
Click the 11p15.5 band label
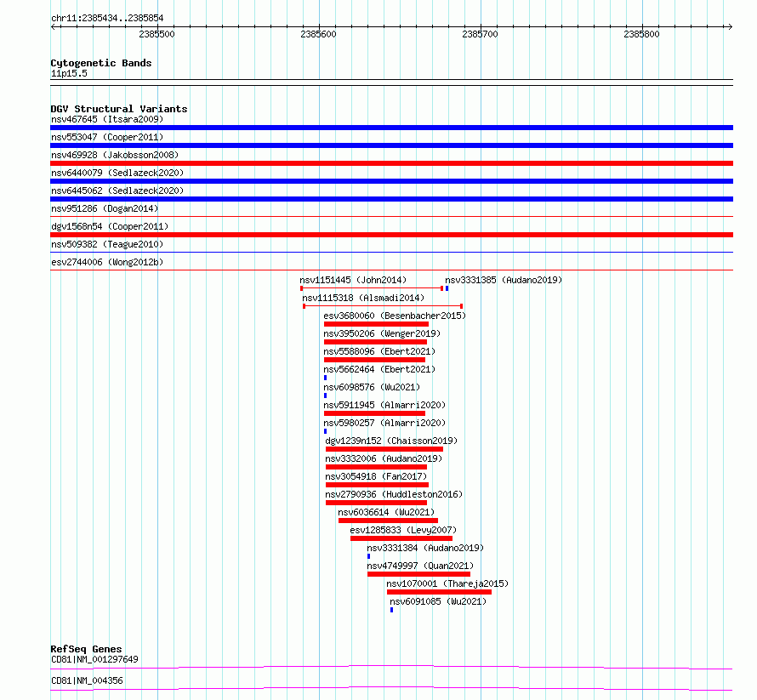click(69, 73)
